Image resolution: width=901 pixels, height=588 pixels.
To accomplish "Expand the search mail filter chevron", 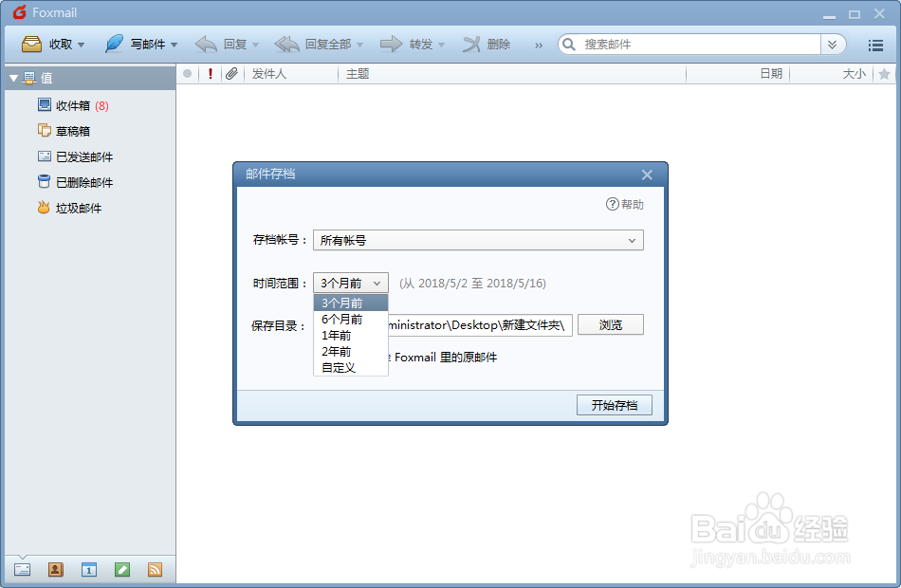I will click(832, 44).
